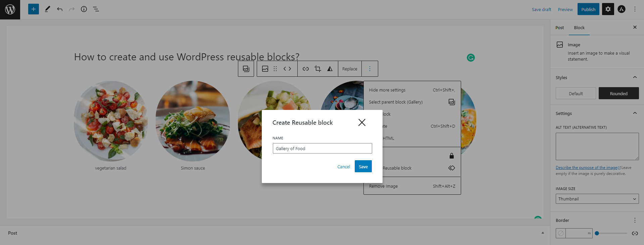
Task: Click the move left/right arrows
Action: [287, 69]
